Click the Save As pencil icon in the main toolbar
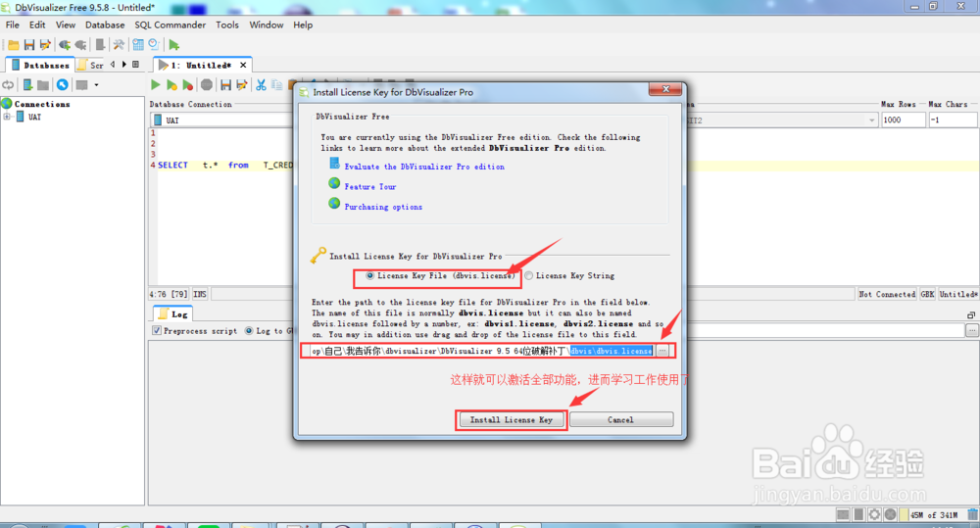The width and height of the screenshot is (980, 528). tap(45, 45)
